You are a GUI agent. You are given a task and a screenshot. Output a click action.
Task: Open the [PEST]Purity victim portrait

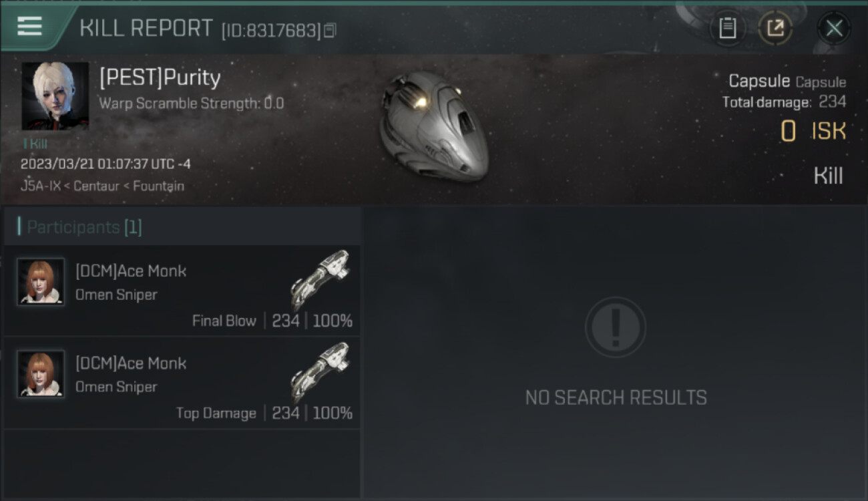coord(55,96)
